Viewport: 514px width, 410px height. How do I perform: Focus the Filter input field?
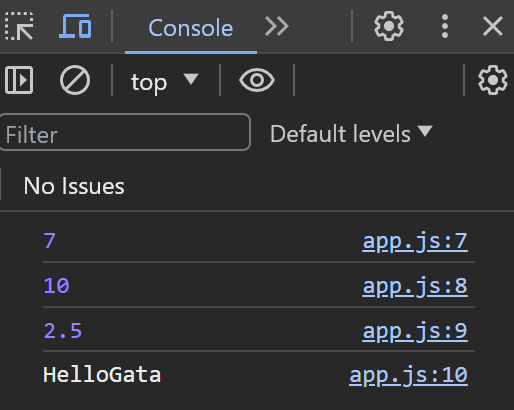click(x=125, y=132)
